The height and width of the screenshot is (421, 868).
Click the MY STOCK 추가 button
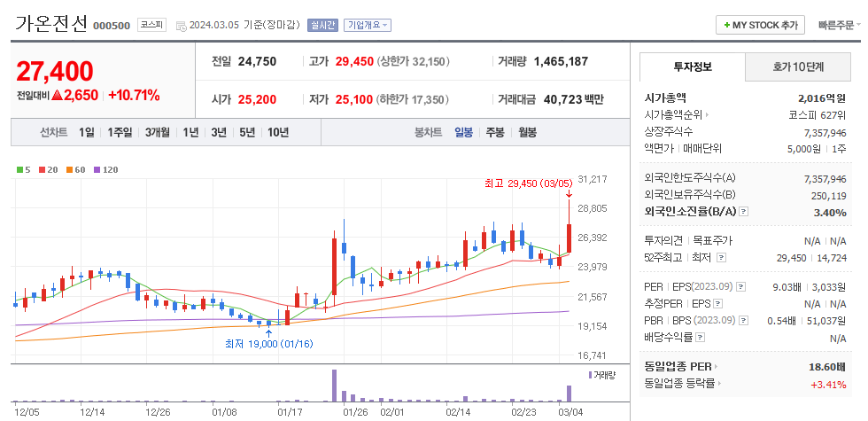[x=760, y=25]
